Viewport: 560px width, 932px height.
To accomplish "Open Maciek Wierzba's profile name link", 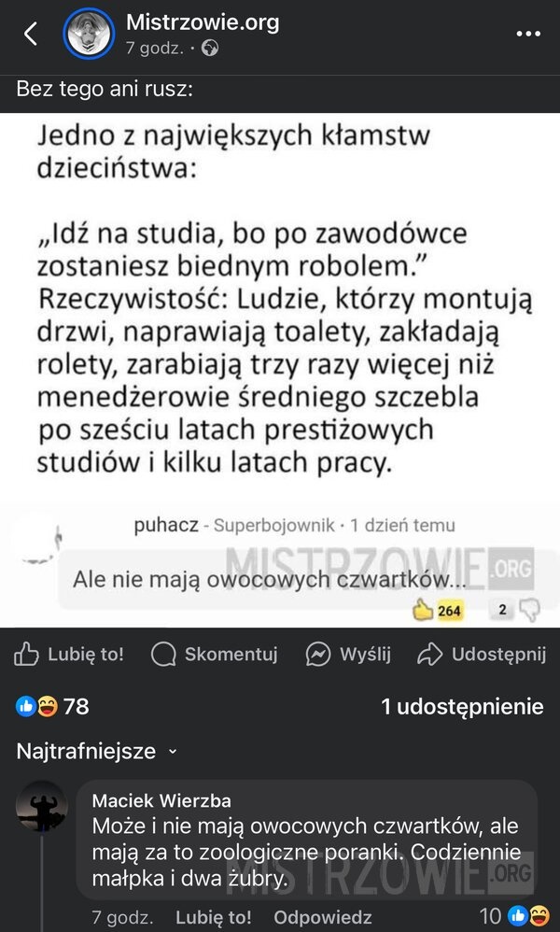I will [x=161, y=800].
